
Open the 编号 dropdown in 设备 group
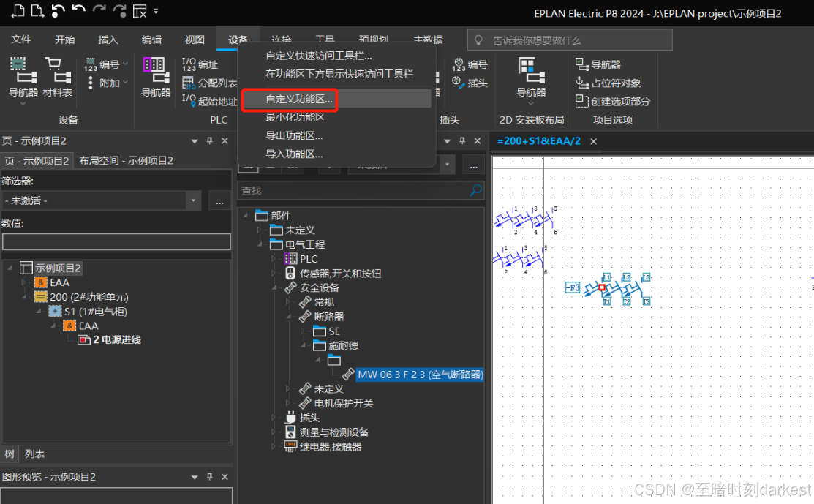pos(125,64)
